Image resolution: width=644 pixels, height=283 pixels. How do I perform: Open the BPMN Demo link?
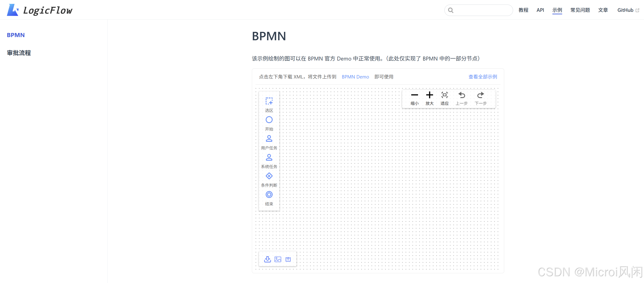pos(355,77)
